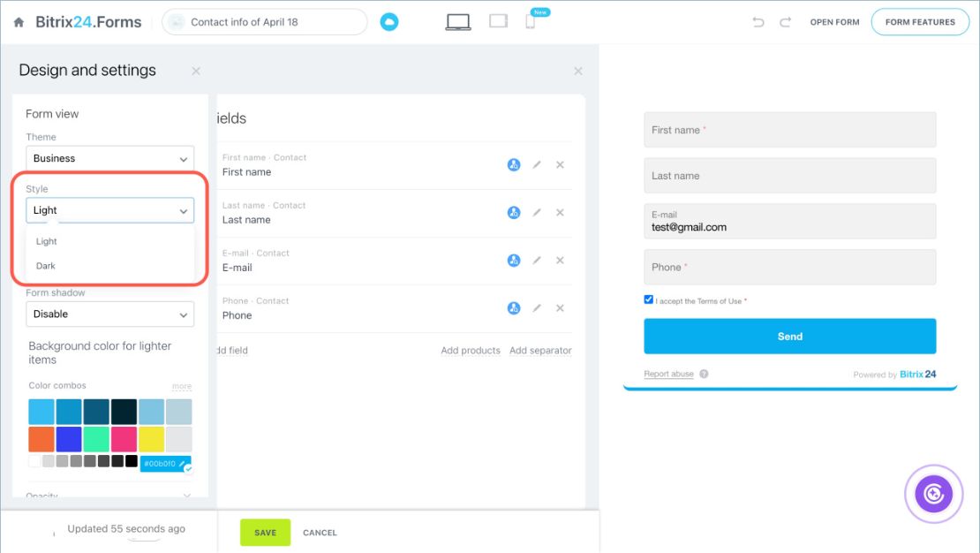
Task: Select the mint green color swatch
Action: [96, 439]
